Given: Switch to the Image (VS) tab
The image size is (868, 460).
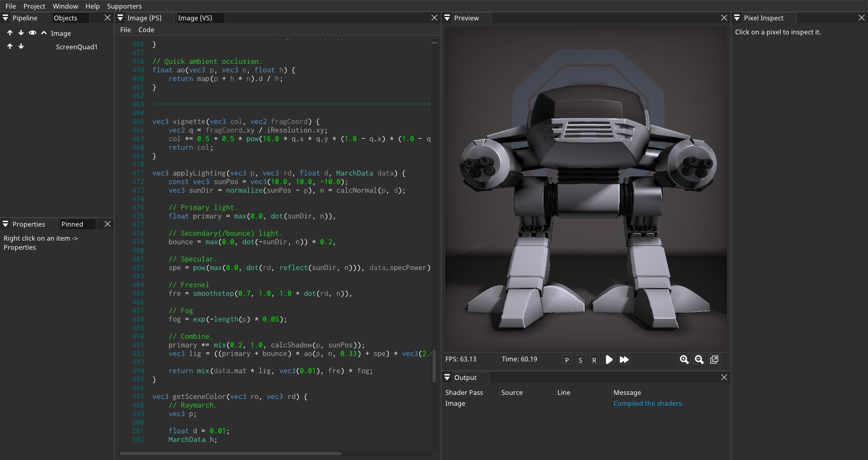Looking at the screenshot, I should pyautogui.click(x=195, y=18).
